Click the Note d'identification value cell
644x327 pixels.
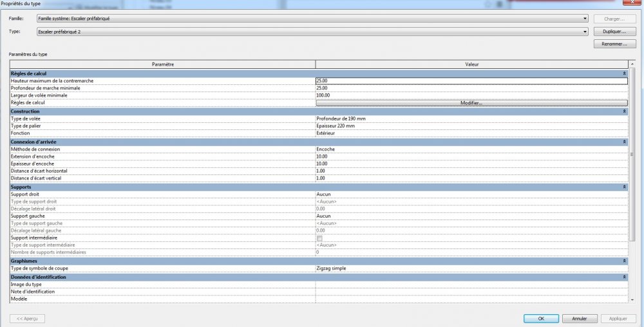pos(471,292)
